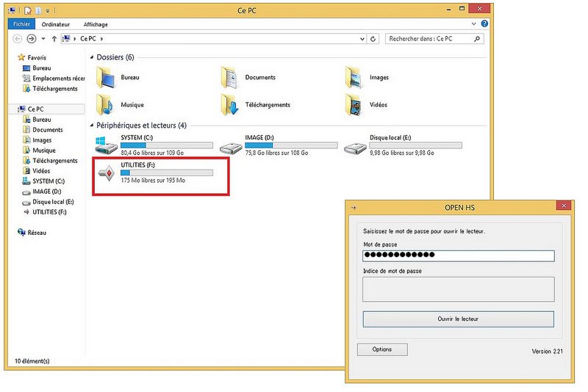Collapse the Dossiers (6) section
Image resolution: width=588 pixels, height=392 pixels.
point(92,57)
